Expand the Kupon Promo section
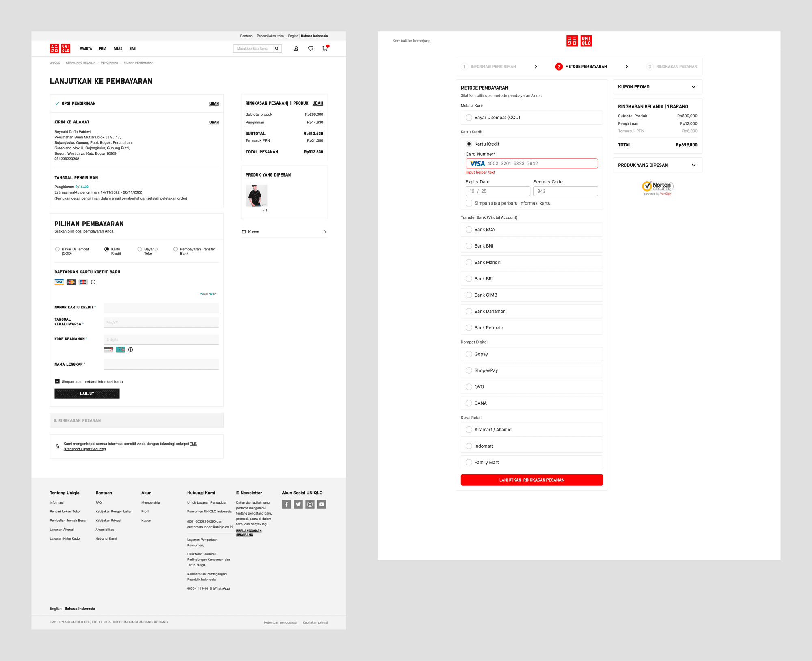Viewport: 812px width, 661px height. point(693,87)
